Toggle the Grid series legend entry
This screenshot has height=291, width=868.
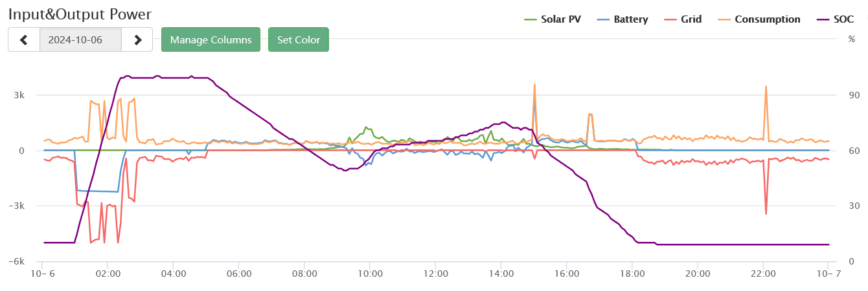coord(691,19)
